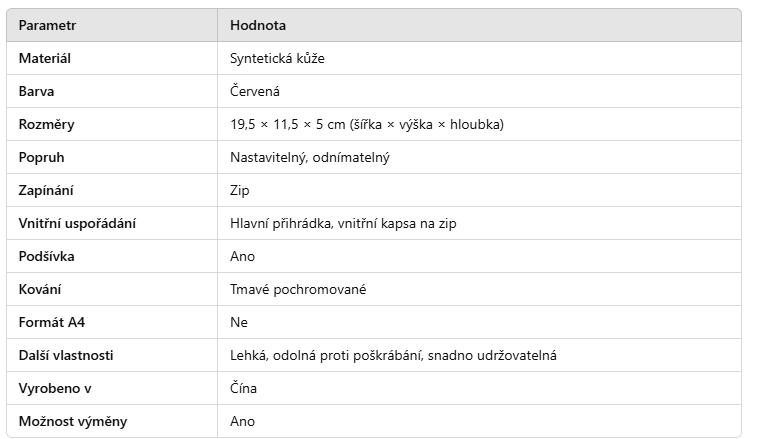The image size is (779, 439).
Task: Click the Čína value cell
Action: [245, 388]
